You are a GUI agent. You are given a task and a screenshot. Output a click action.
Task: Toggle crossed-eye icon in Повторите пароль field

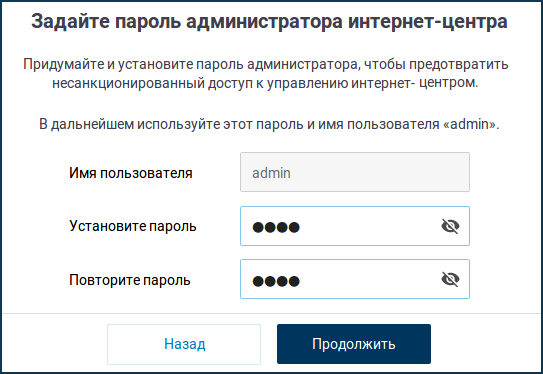(x=450, y=279)
